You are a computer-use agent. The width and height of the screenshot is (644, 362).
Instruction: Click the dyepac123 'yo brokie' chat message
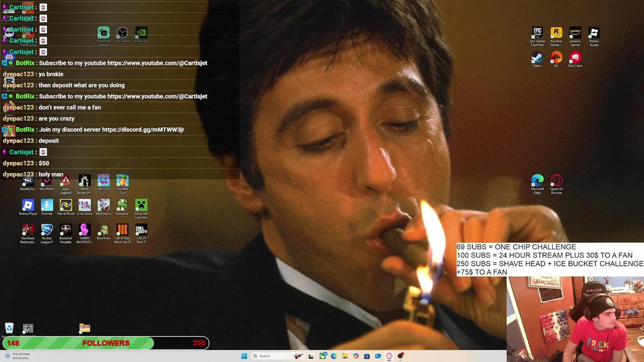(33, 74)
